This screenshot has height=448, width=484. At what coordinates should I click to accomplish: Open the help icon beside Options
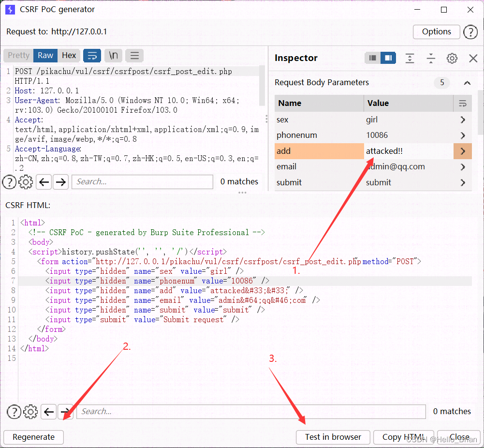coord(470,32)
